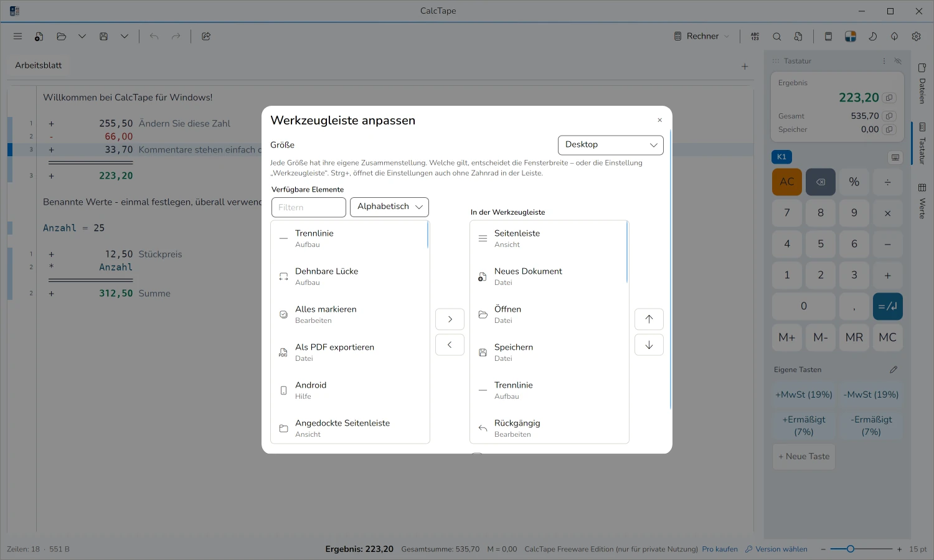
Task: Select Trennlinie in Verfügbare Elemente list
Action: point(349,238)
